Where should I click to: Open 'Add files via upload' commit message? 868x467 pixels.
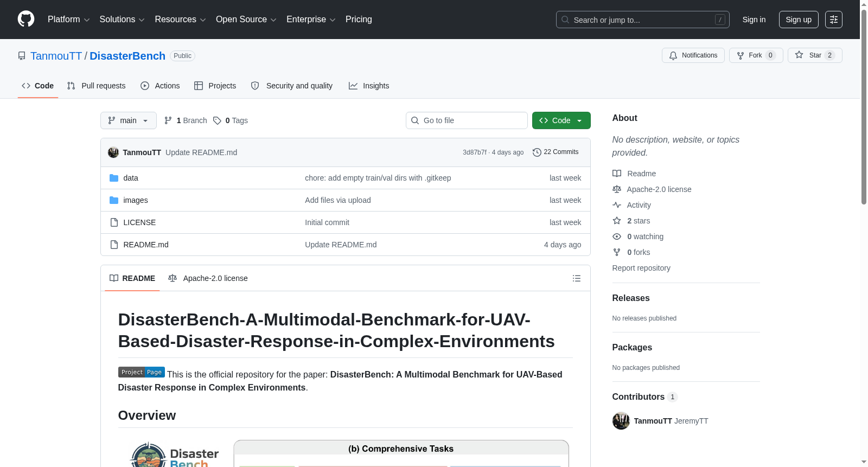pyautogui.click(x=338, y=200)
